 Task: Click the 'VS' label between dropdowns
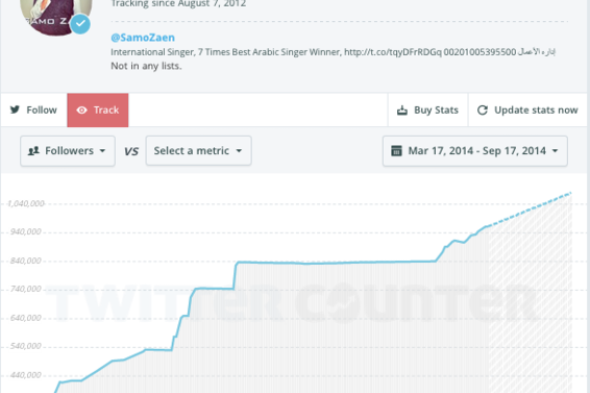tap(131, 151)
